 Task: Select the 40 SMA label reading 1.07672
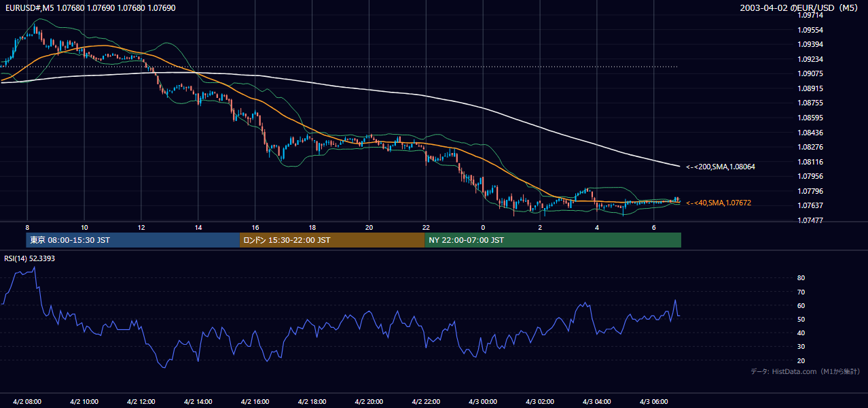[719, 203]
